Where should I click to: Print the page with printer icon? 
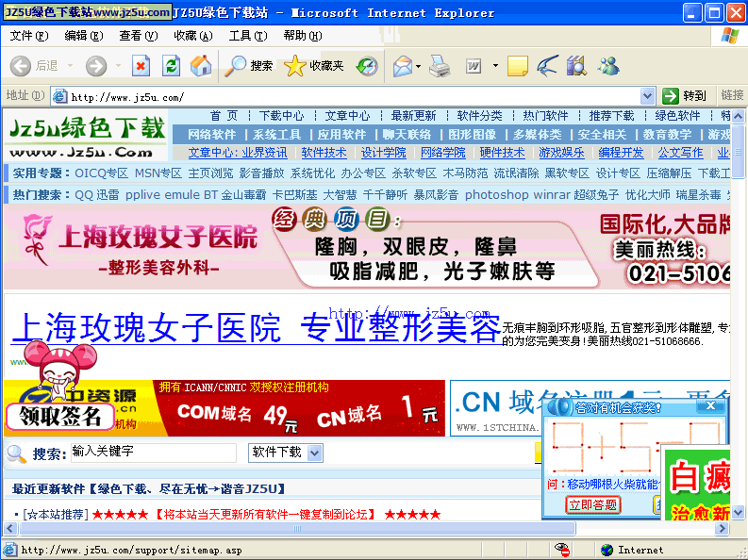440,66
